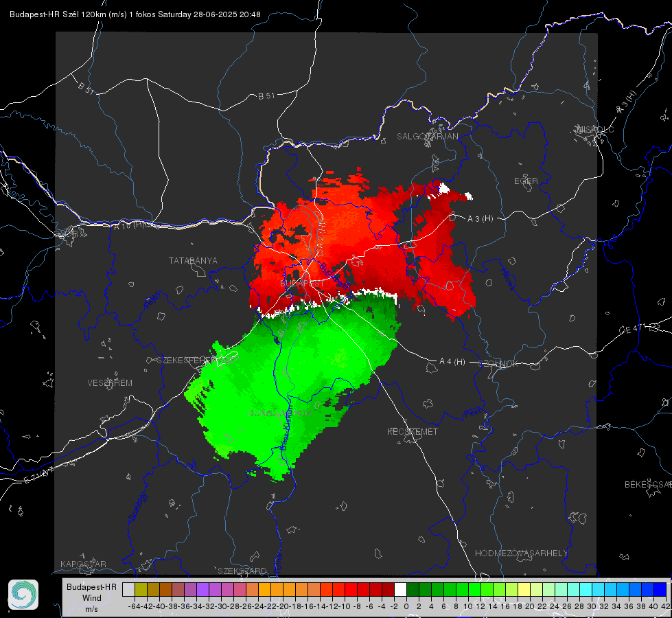This screenshot has width=672, height=618.
Task: Click the Budapest-HR Wind m/s legend title
Action: click(91, 598)
